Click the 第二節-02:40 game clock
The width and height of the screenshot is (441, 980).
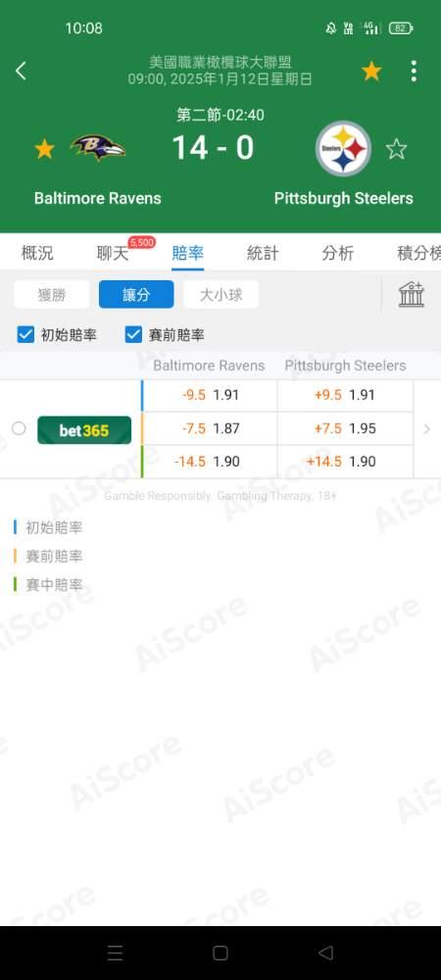220,115
